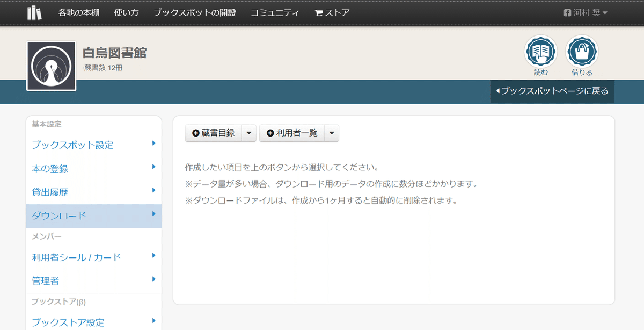
Task: Click the ※データ量が多い場合 note line
Action: click(331, 184)
